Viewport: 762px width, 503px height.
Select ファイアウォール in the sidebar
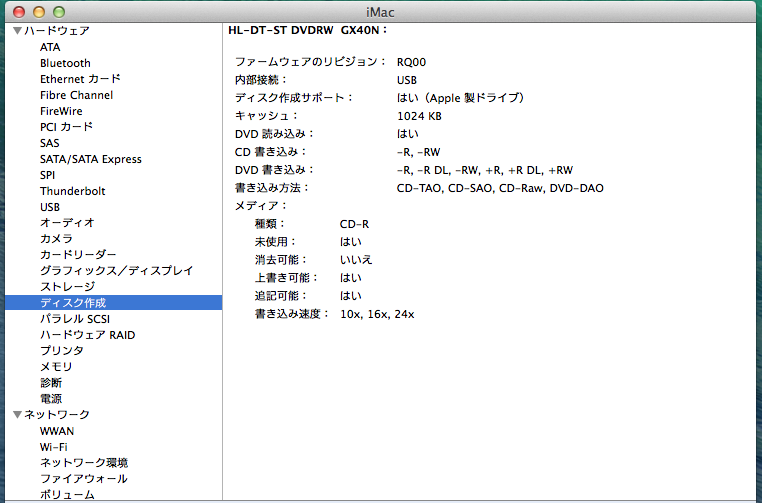(84, 479)
